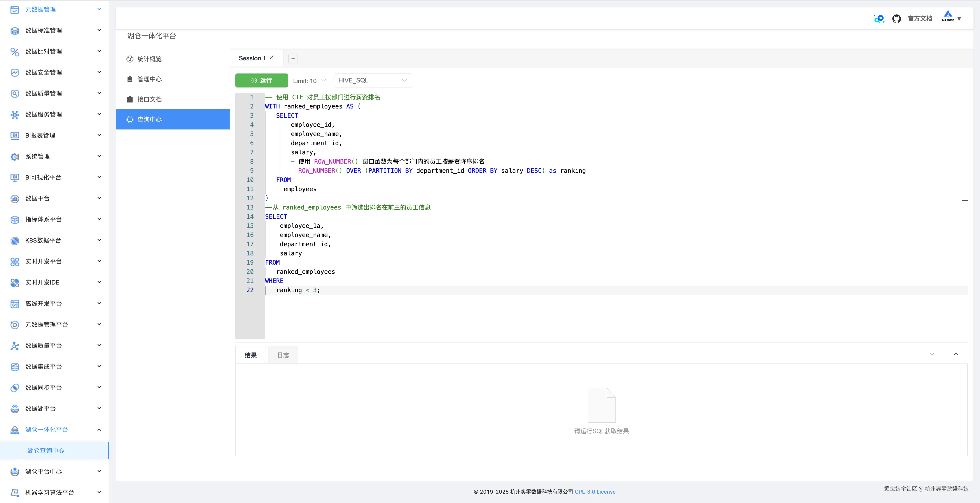980x503 pixels.
Task: Click the 数据服务管理 sidebar icon
Action: coord(14,115)
